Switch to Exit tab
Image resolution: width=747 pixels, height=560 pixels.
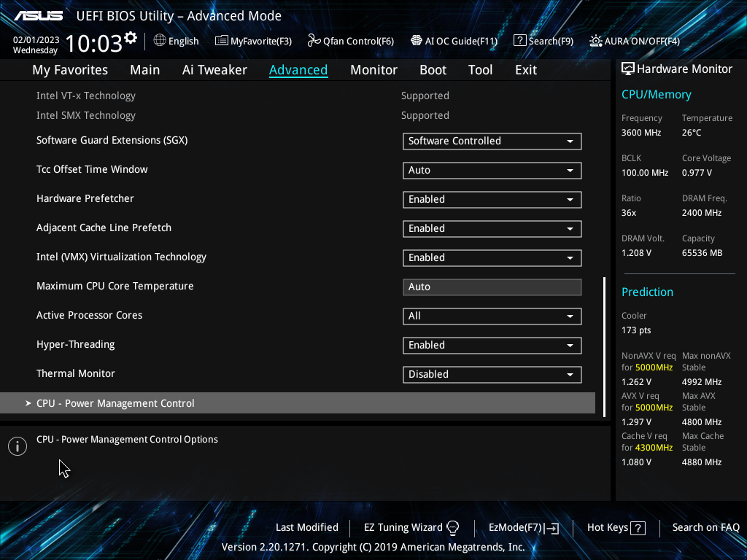pos(526,70)
